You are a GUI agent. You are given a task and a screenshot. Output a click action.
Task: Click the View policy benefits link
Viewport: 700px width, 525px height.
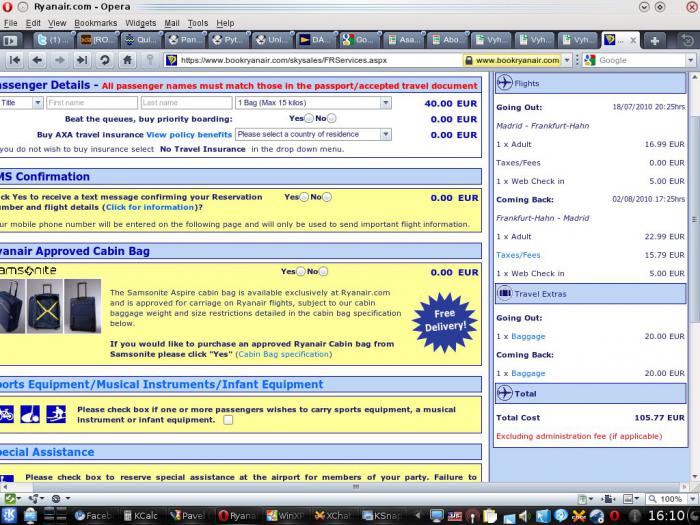189,134
